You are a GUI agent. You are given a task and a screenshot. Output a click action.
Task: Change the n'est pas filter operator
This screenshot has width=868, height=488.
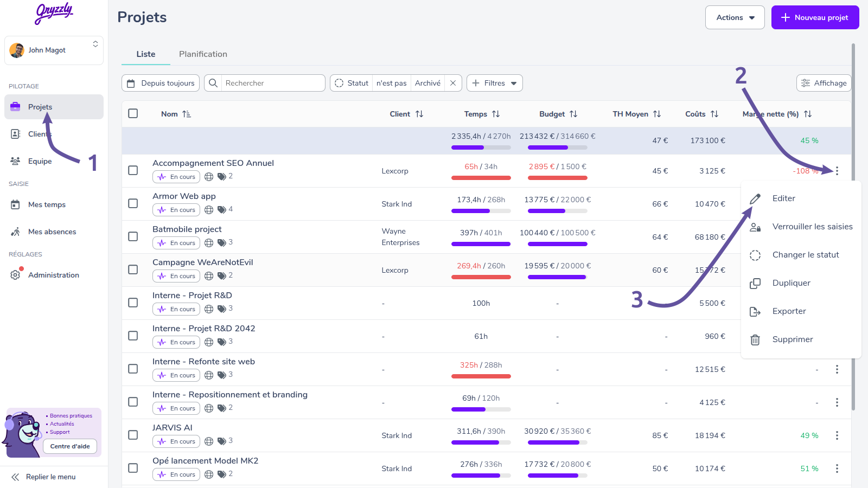pos(392,83)
